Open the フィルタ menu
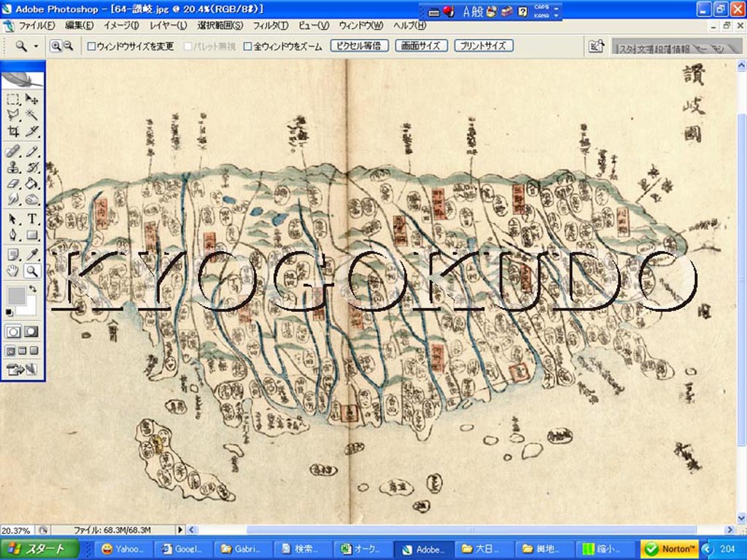Screen dimensions: 747x560 [x=270, y=26]
